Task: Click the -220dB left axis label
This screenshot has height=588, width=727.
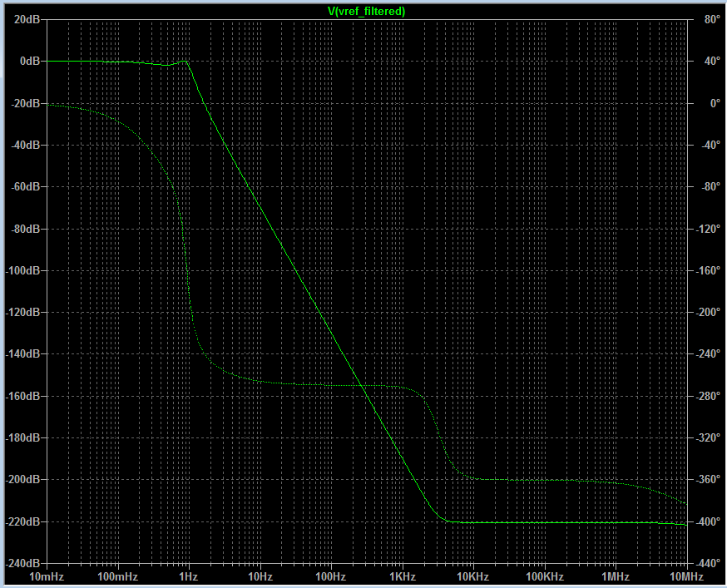Action: click(22, 522)
